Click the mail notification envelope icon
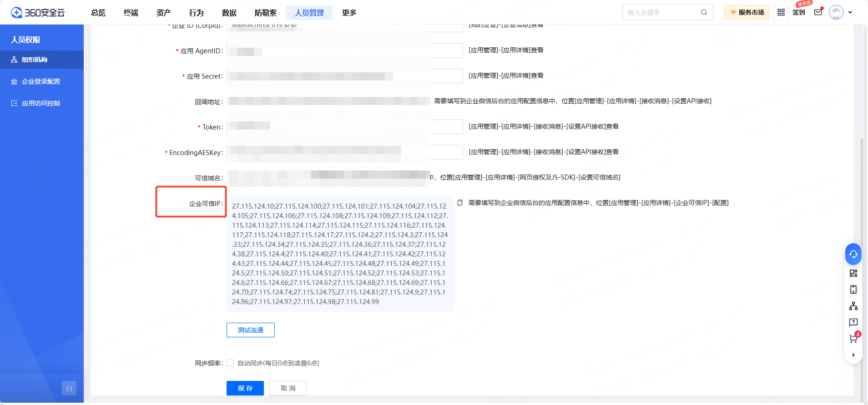868x405 pixels. pos(818,12)
